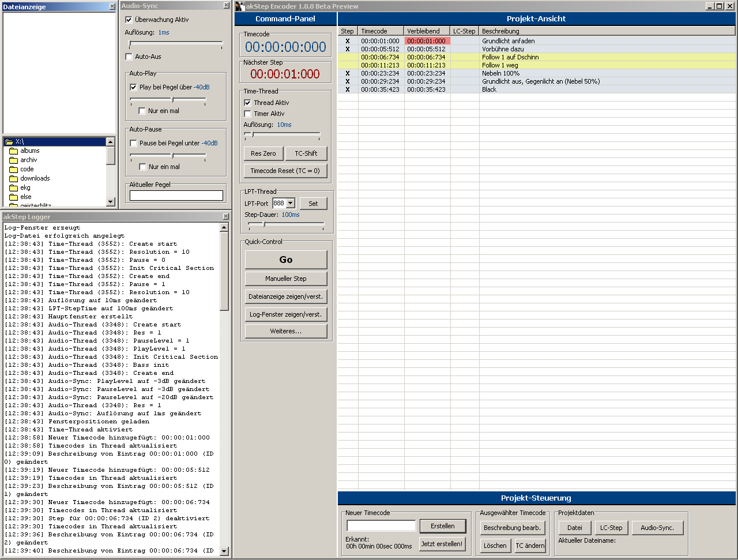Click the Beschreibung column header
Viewport: 738px width, 560px height.
tap(607, 31)
